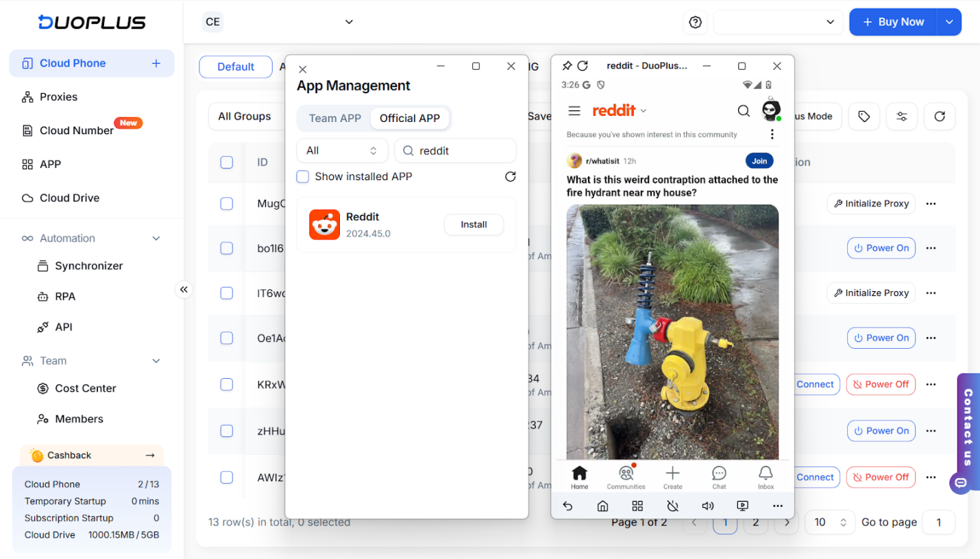Collapse the Automation sidebar section
This screenshot has height=559, width=980.
point(156,238)
